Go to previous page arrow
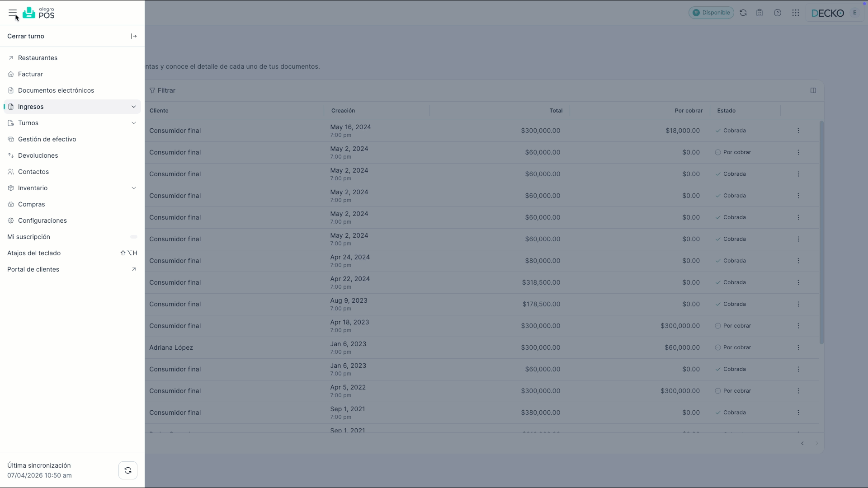This screenshot has height=488, width=868. coord(802,443)
